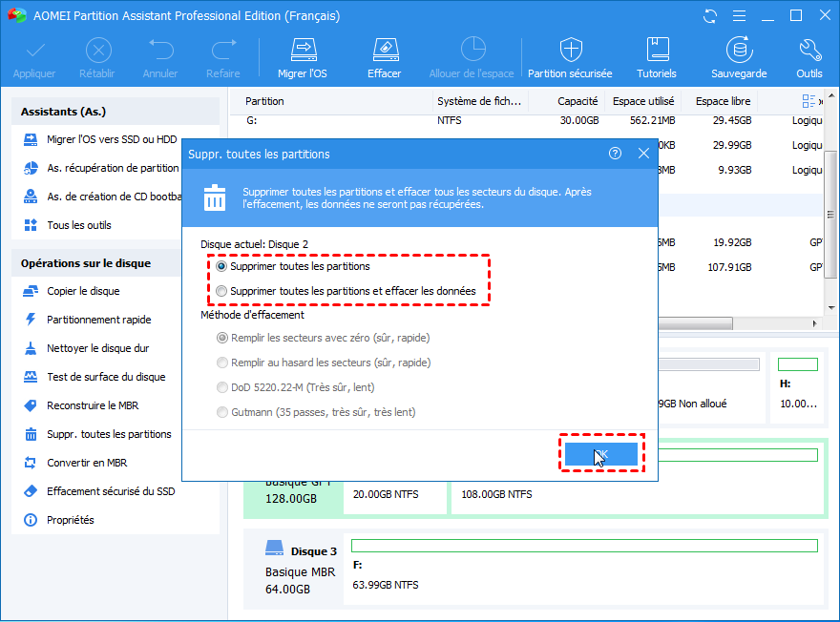This screenshot has width=840, height=622.
Task: Open As. de création de CD bootable
Action: point(101,197)
